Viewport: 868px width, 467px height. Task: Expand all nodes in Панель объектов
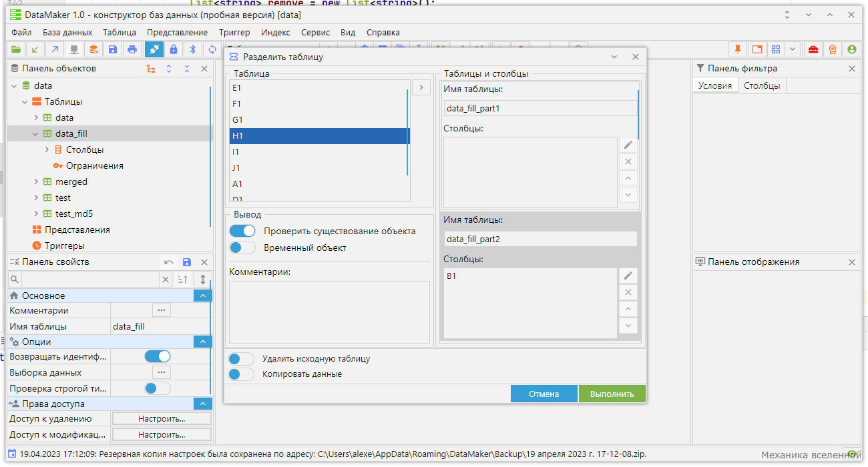(x=169, y=69)
